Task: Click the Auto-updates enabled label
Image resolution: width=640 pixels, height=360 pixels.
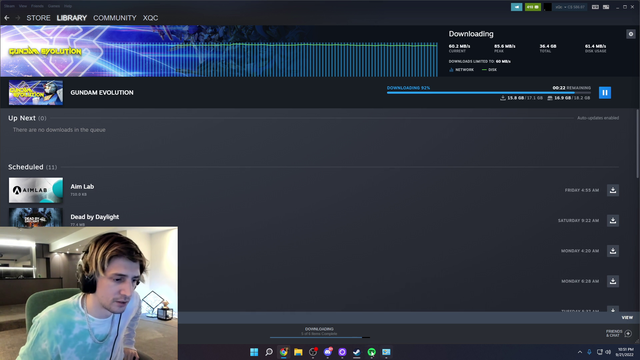Action: 598,118
